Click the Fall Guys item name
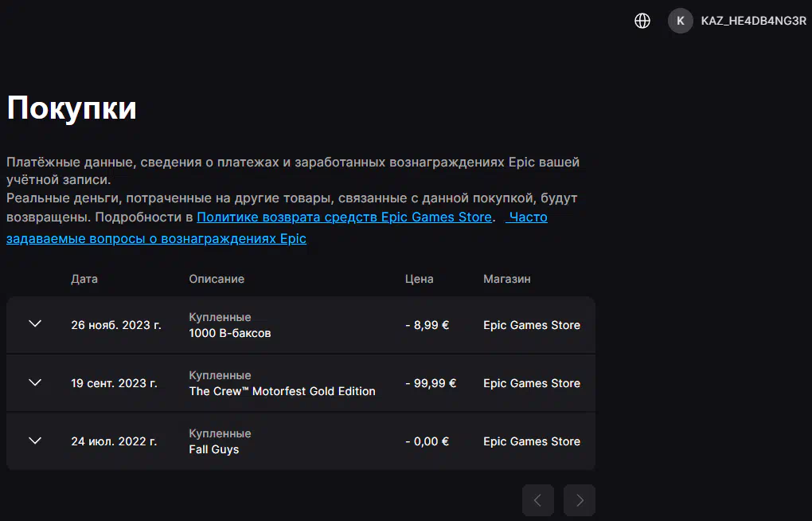This screenshot has height=521, width=812. [x=213, y=449]
